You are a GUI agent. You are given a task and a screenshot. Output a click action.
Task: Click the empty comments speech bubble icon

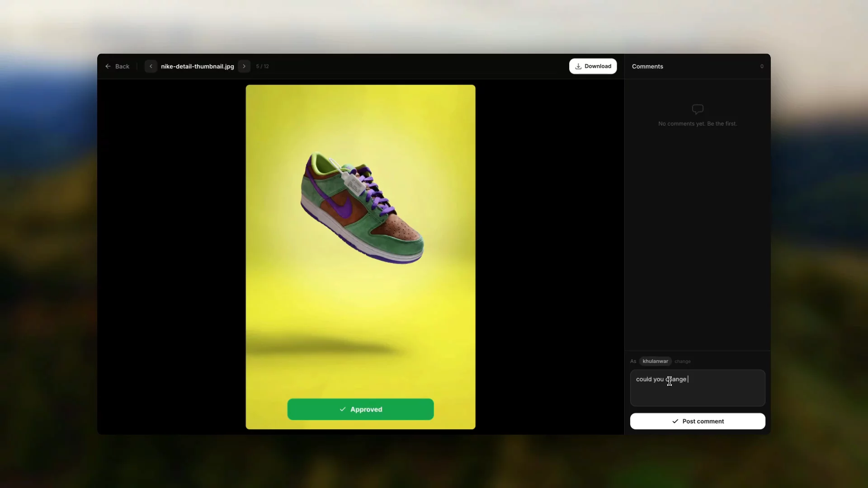[x=698, y=109]
